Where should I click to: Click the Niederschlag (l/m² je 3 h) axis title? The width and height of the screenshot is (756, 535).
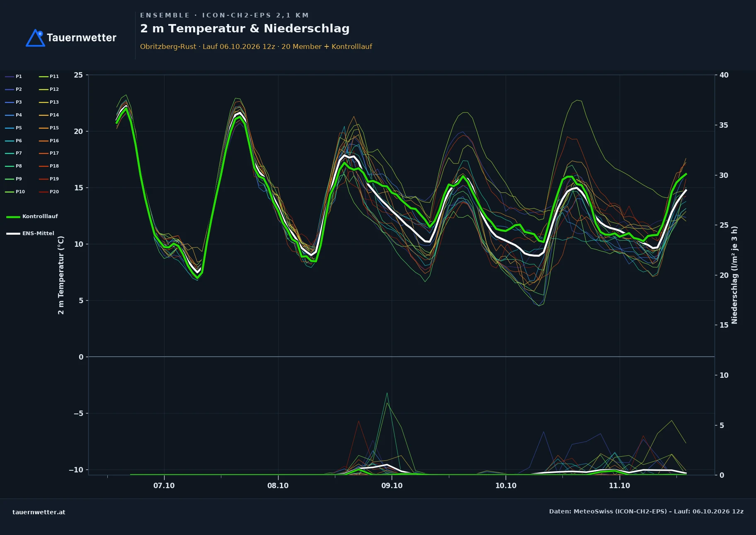tap(734, 275)
